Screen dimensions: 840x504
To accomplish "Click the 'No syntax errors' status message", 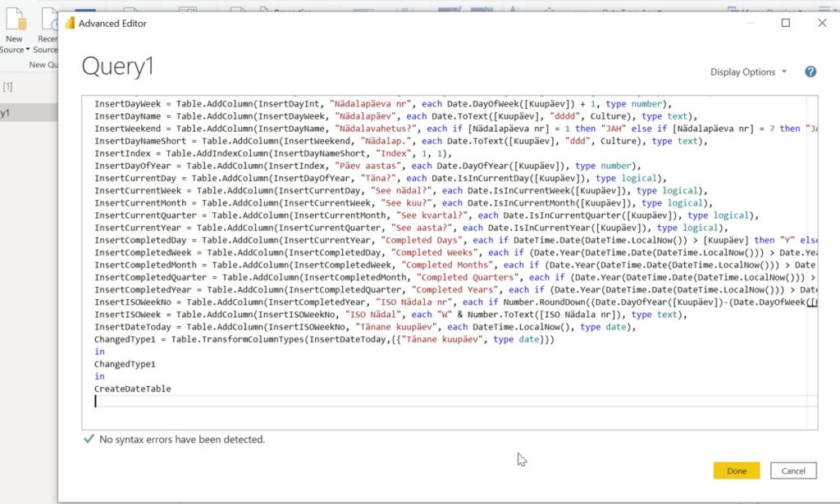I will (x=181, y=439).
